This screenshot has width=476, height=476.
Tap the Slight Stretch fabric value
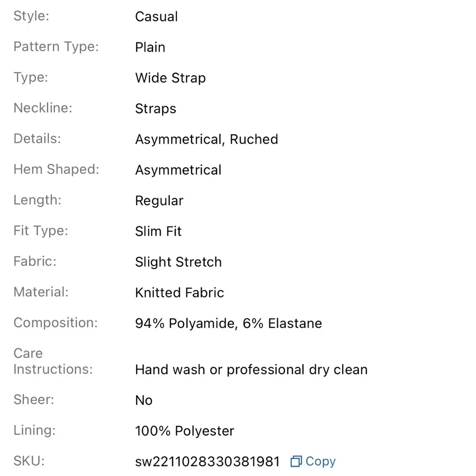pyautogui.click(x=178, y=262)
